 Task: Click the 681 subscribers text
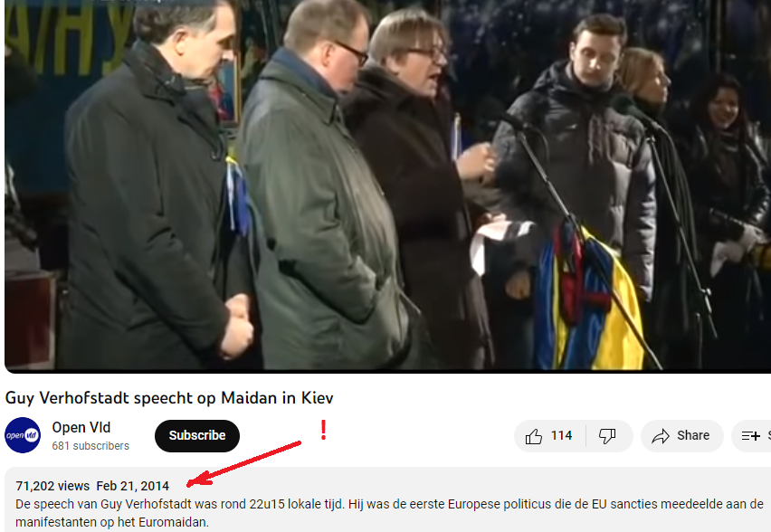pyautogui.click(x=90, y=446)
